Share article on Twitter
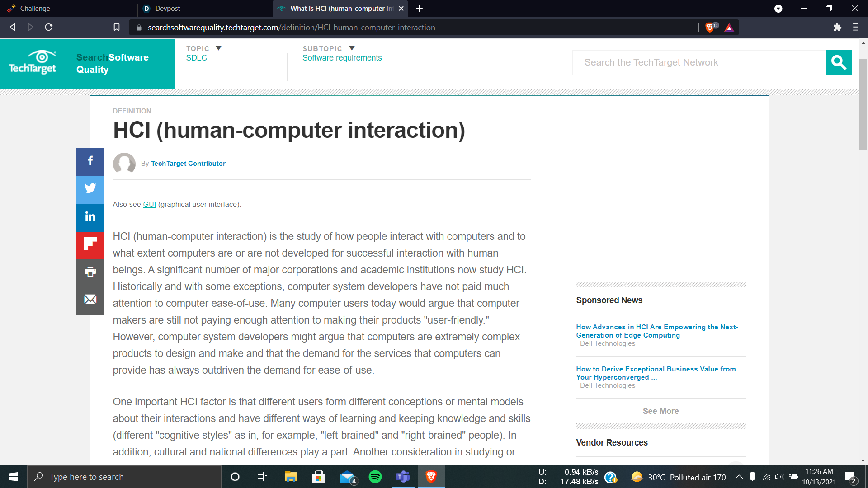This screenshot has width=868, height=488. pyautogui.click(x=90, y=188)
